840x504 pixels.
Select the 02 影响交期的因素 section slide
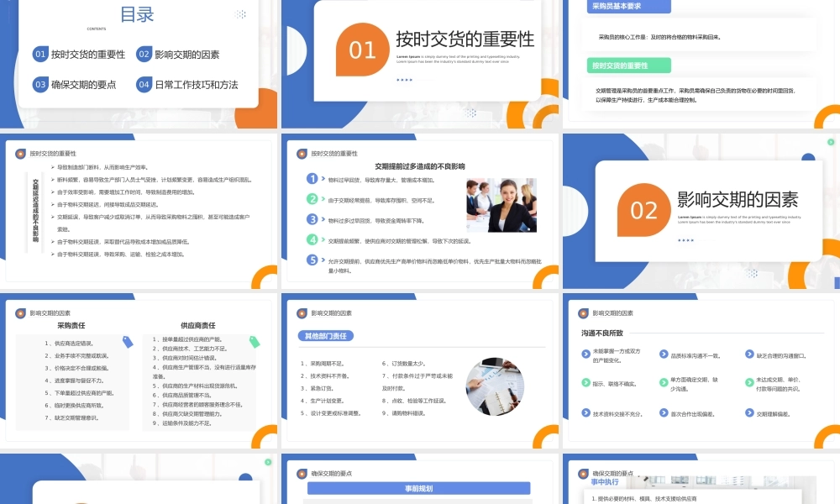(x=701, y=211)
